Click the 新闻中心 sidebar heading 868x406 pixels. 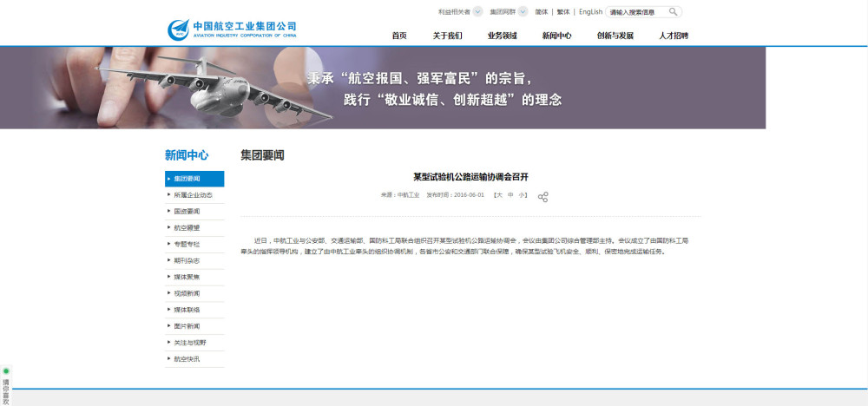(187, 155)
